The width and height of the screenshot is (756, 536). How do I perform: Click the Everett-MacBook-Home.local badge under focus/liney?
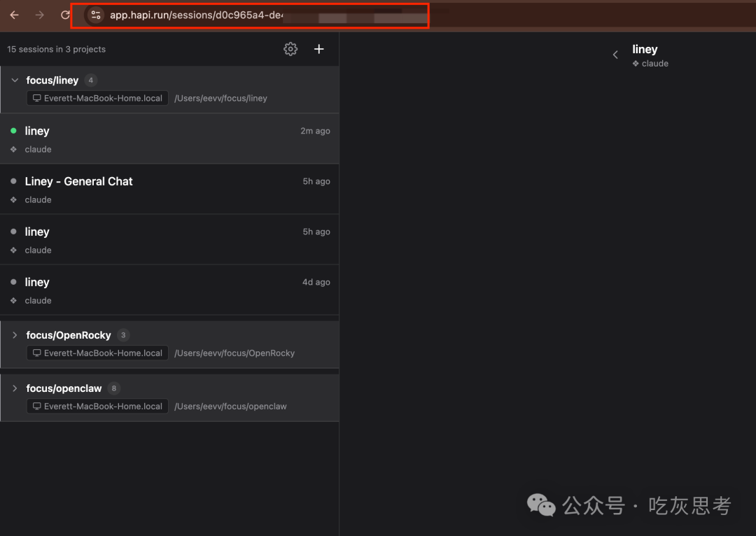coord(97,99)
